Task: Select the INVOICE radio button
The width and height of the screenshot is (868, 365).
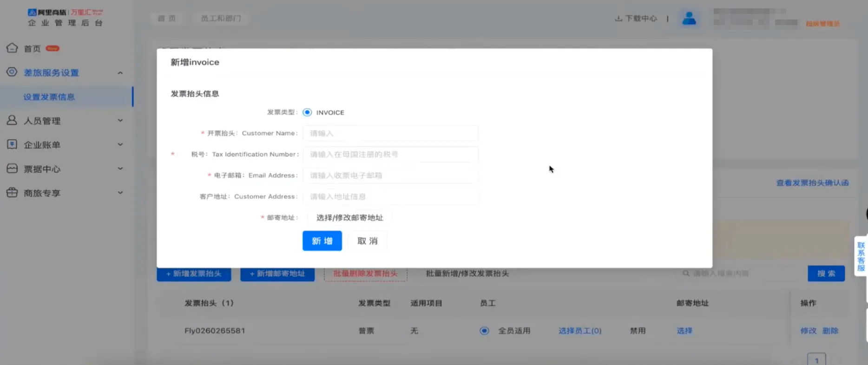Action: point(307,112)
